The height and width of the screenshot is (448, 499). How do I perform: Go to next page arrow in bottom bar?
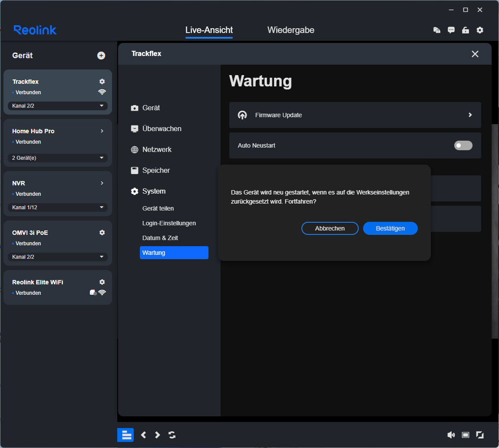[x=157, y=435]
